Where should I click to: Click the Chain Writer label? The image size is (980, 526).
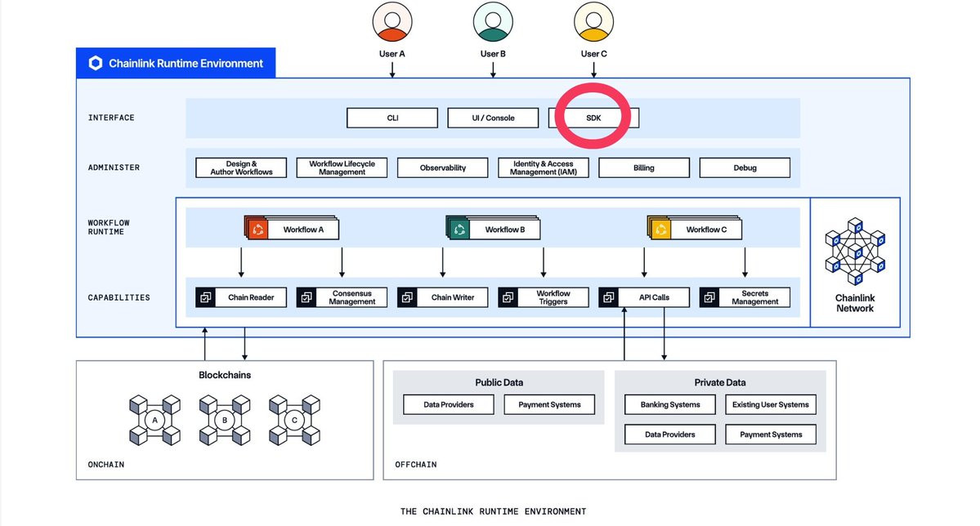click(x=453, y=297)
